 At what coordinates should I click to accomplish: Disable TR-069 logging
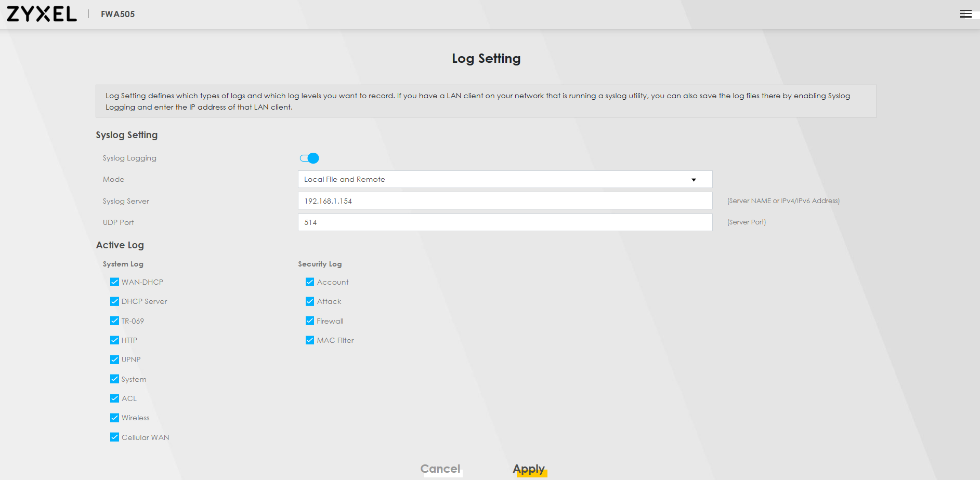click(x=114, y=321)
